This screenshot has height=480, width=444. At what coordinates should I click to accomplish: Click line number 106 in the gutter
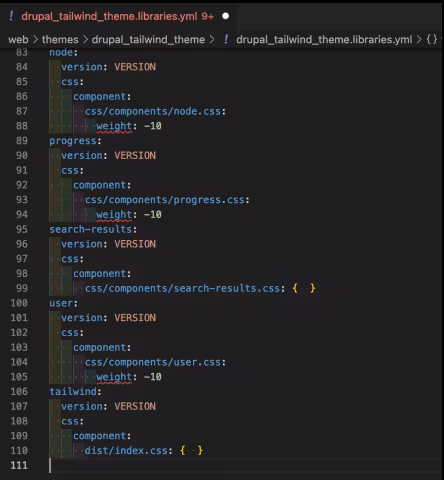tap(19, 391)
